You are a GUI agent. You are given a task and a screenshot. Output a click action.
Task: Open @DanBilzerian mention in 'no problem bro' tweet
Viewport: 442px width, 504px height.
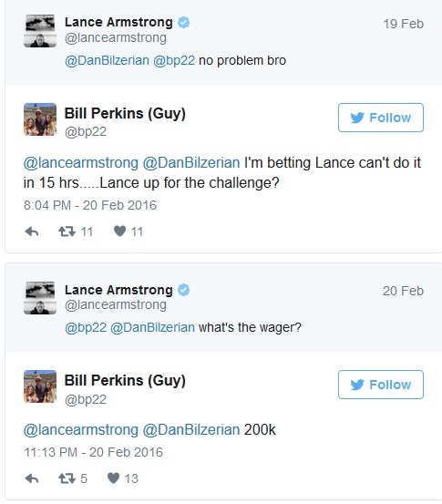point(107,60)
